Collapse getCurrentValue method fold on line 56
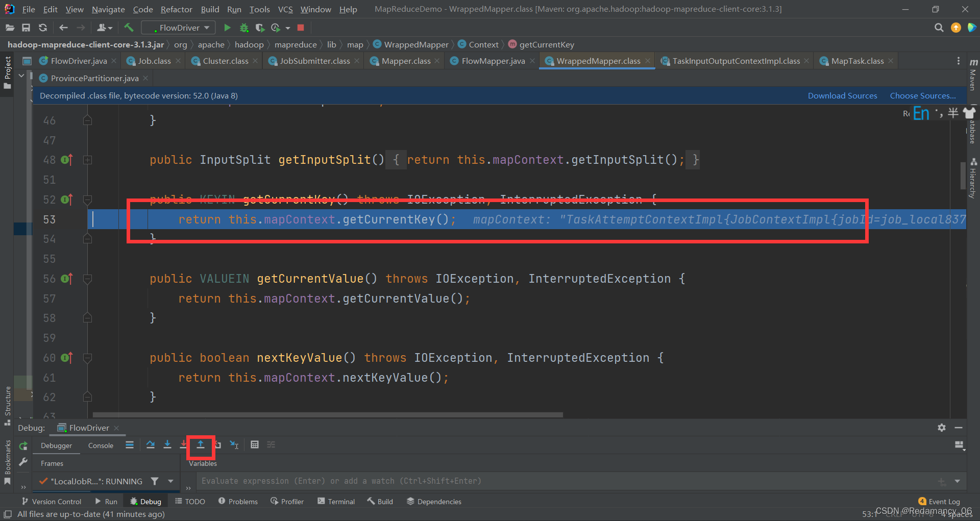Screen dimensions: 980x521 [x=87, y=279]
